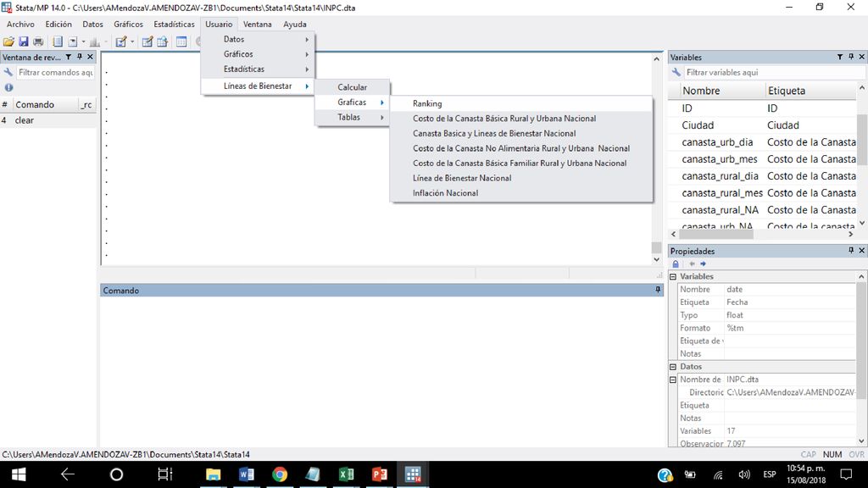Pin the Propiedades panel
This screenshot has height=488, width=868.
pos(851,251)
